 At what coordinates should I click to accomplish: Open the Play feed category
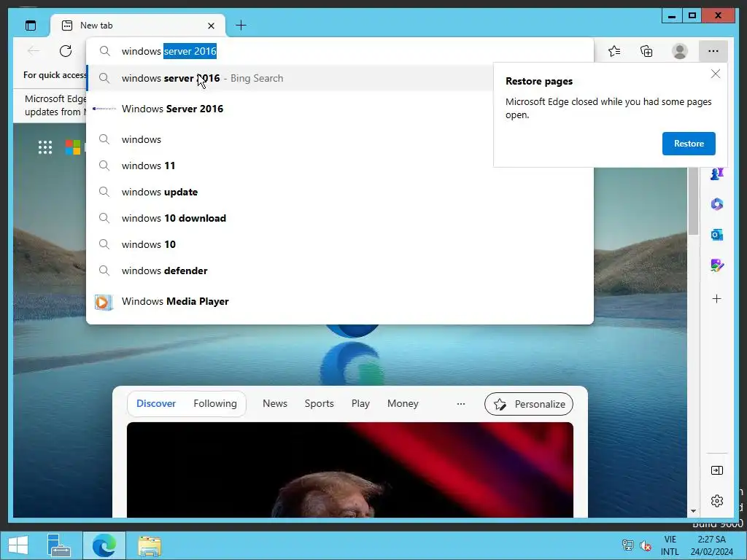click(x=360, y=403)
